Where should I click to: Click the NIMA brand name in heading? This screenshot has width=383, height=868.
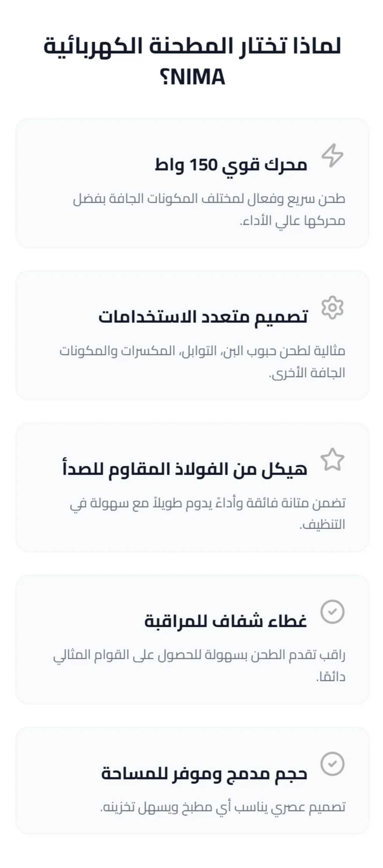pos(197,77)
